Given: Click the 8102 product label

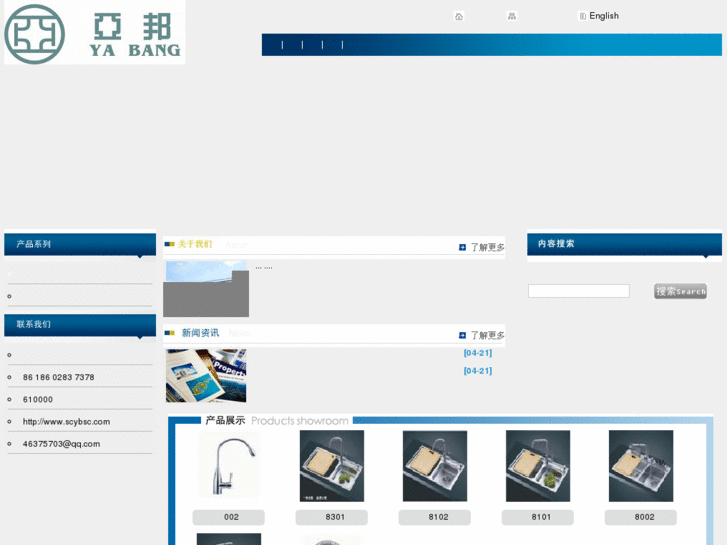Looking at the screenshot, I should [434, 517].
